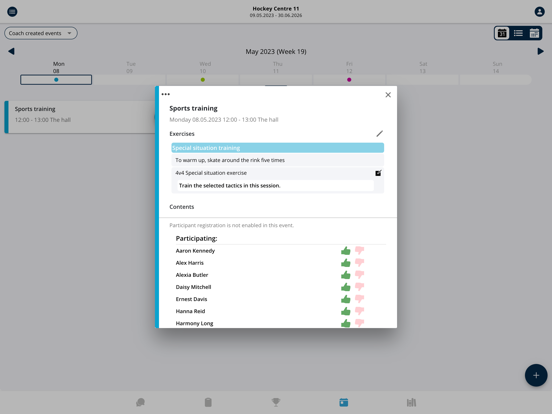This screenshot has width=552, height=414.
Task: Select the Special situation training header
Action: pyautogui.click(x=277, y=148)
